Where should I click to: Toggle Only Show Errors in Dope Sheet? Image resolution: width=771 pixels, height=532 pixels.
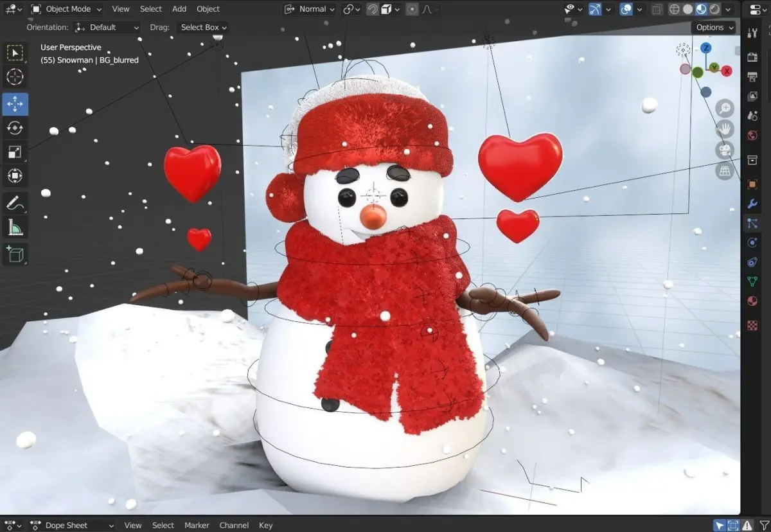pos(747,525)
